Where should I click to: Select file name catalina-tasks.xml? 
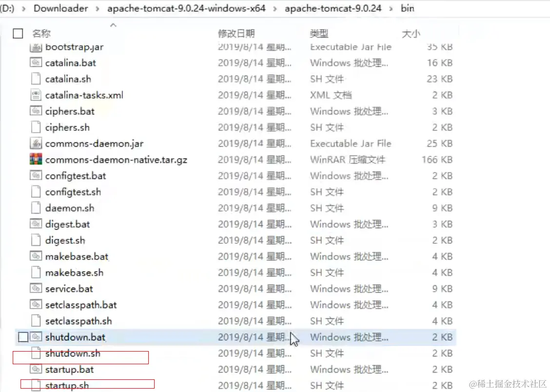84,95
